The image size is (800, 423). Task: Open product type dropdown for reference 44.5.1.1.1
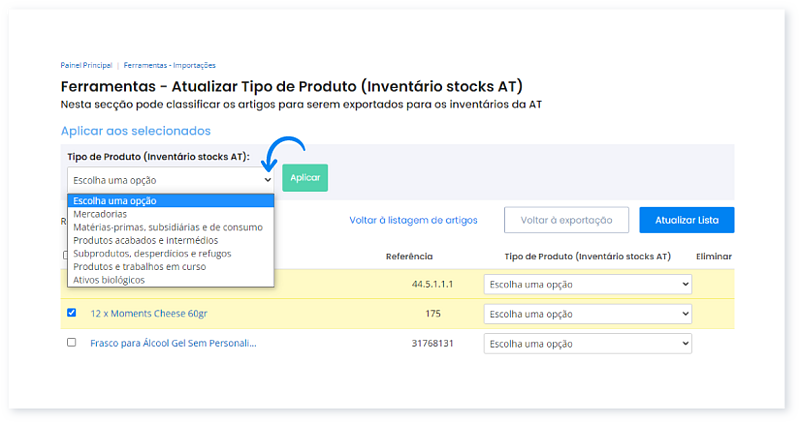(x=587, y=284)
